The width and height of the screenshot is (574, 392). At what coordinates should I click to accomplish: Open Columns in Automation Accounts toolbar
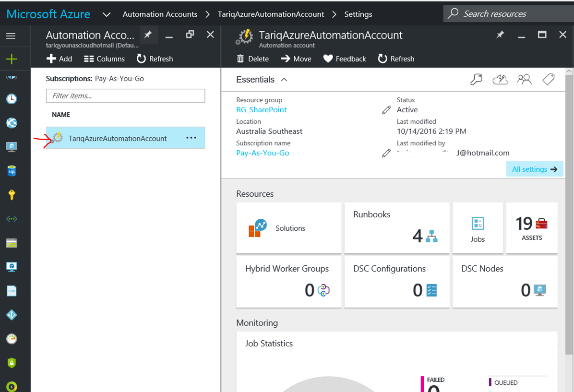104,59
